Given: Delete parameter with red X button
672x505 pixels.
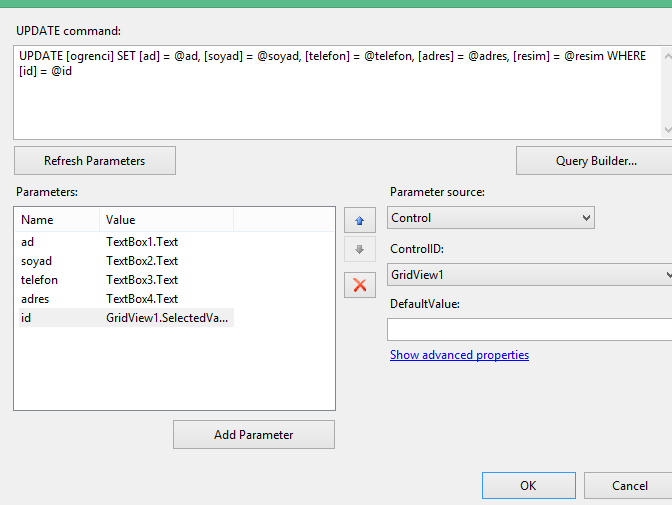Looking at the screenshot, I should click(360, 285).
